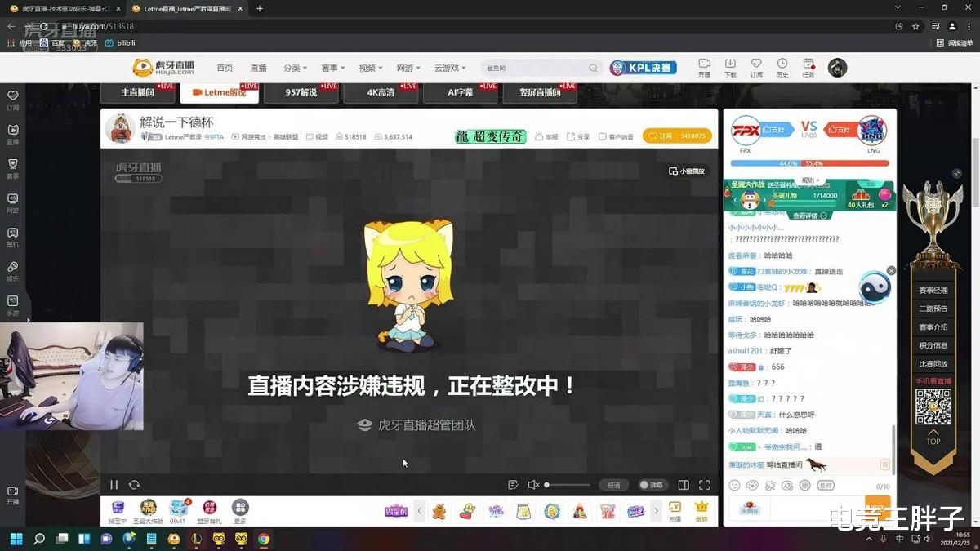This screenshot has height=551, width=980.
Task: Open the 开播 start-broadcast icon in header
Action: [x=704, y=64]
